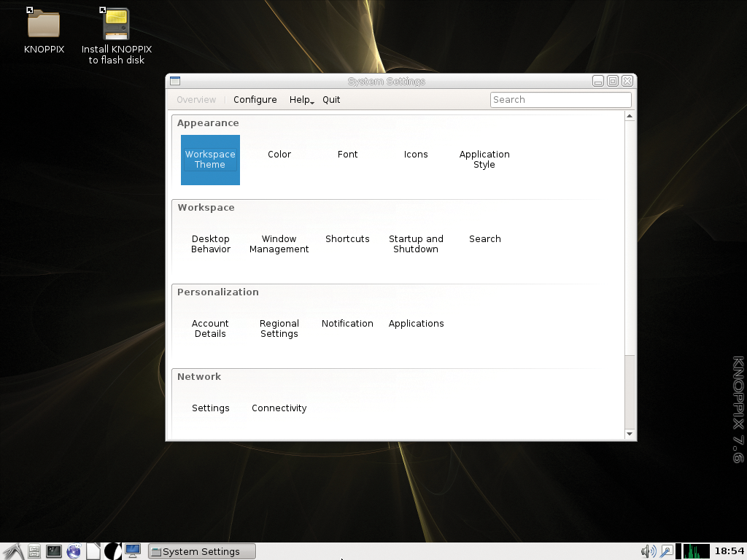Screen dimensions: 747x560
Task: Open the Regional Settings module
Action: [x=279, y=328]
